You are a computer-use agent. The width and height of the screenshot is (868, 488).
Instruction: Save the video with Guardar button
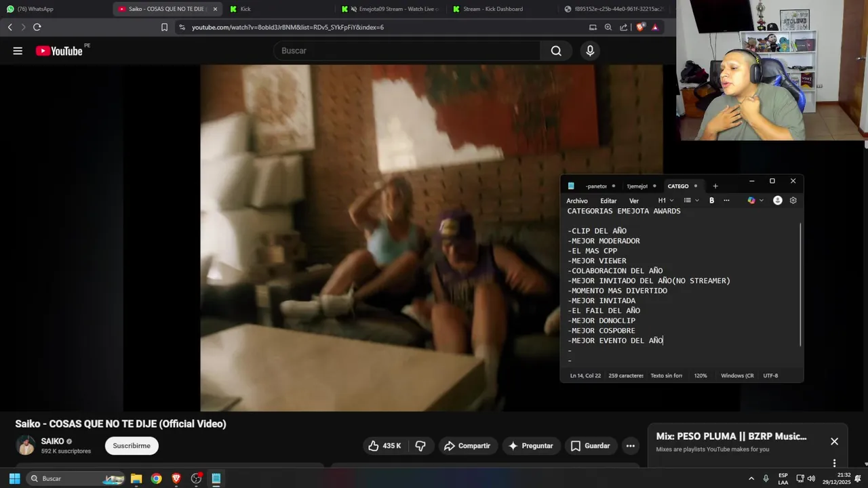tap(590, 445)
